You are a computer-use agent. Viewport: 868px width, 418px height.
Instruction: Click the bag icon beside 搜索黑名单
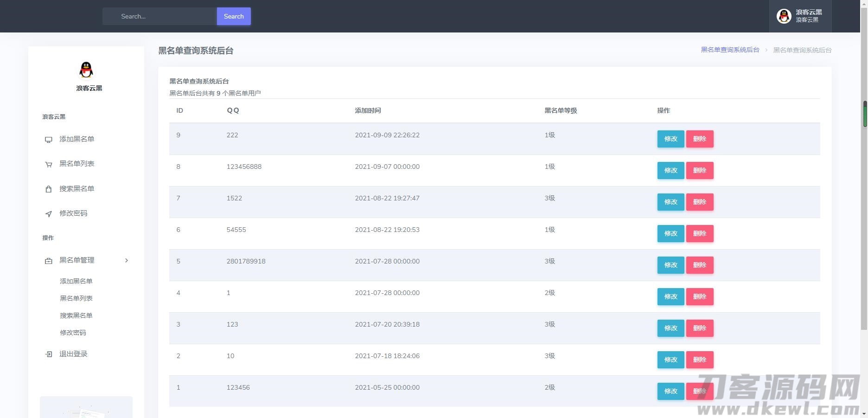48,189
